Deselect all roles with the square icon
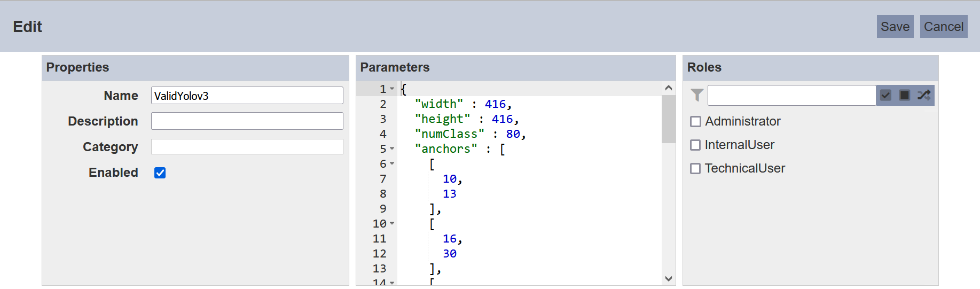Image resolution: width=980 pixels, height=289 pixels. pos(905,95)
